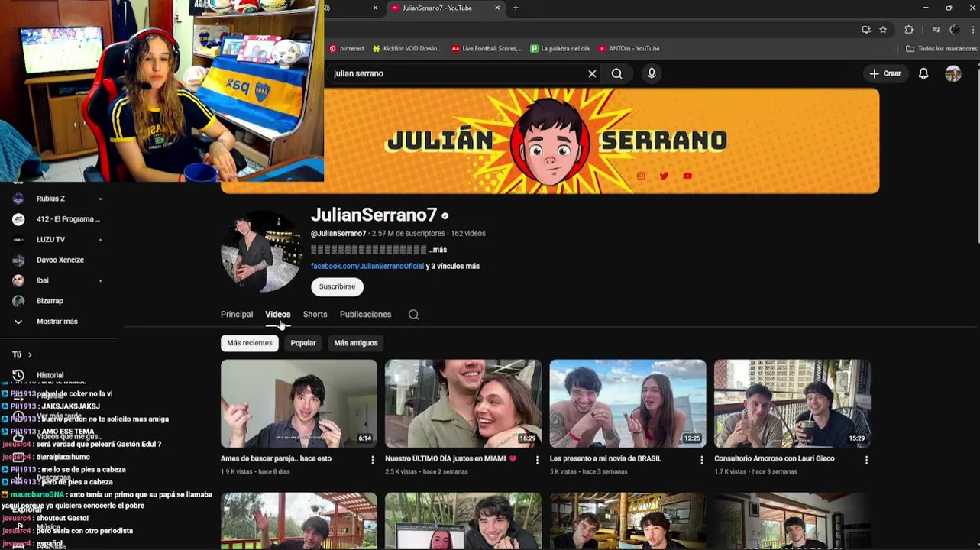Open the YouTube account avatar menu

coord(953,73)
